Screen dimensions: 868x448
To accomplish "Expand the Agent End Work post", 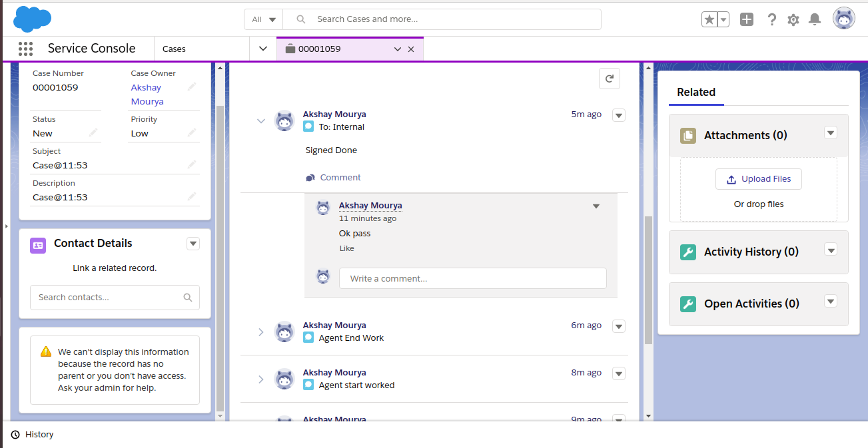I will 261,332.
